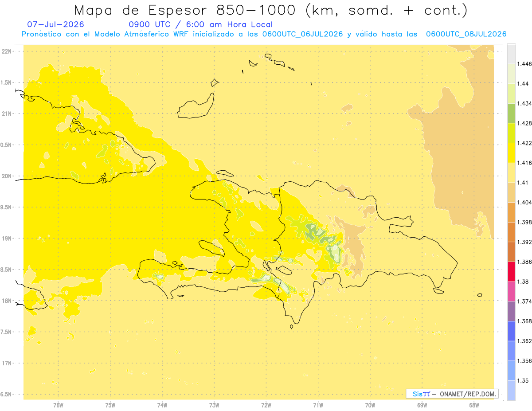Click the legend value 1.434

point(524,103)
